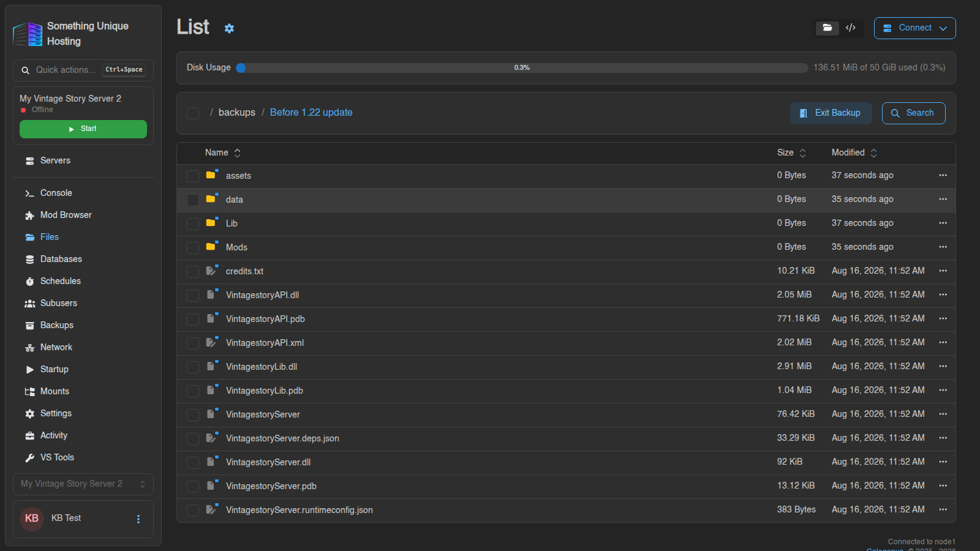
Task: Open the List settings gear icon
Action: (229, 28)
